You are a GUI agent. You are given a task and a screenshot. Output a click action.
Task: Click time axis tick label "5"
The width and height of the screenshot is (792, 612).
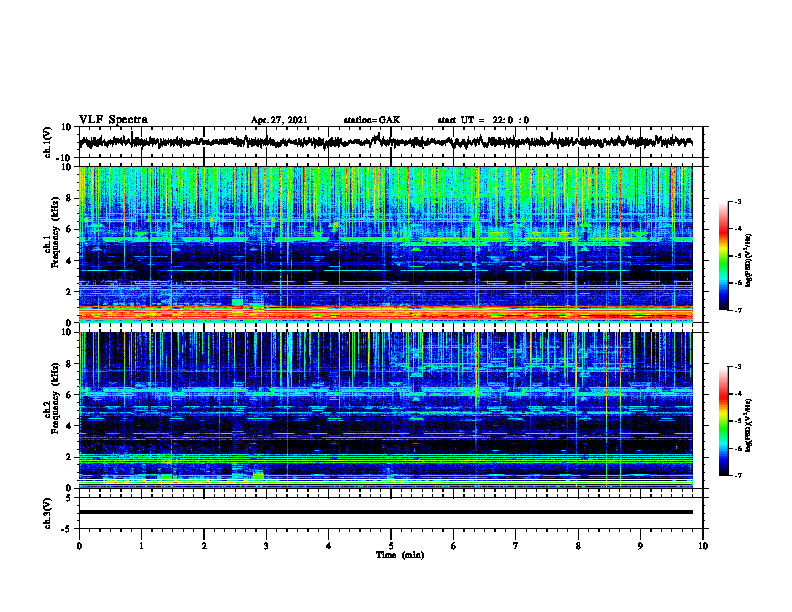coord(391,546)
